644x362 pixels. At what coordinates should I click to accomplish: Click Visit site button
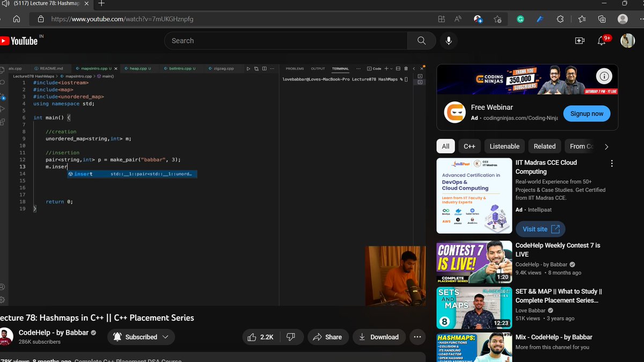coord(540,229)
